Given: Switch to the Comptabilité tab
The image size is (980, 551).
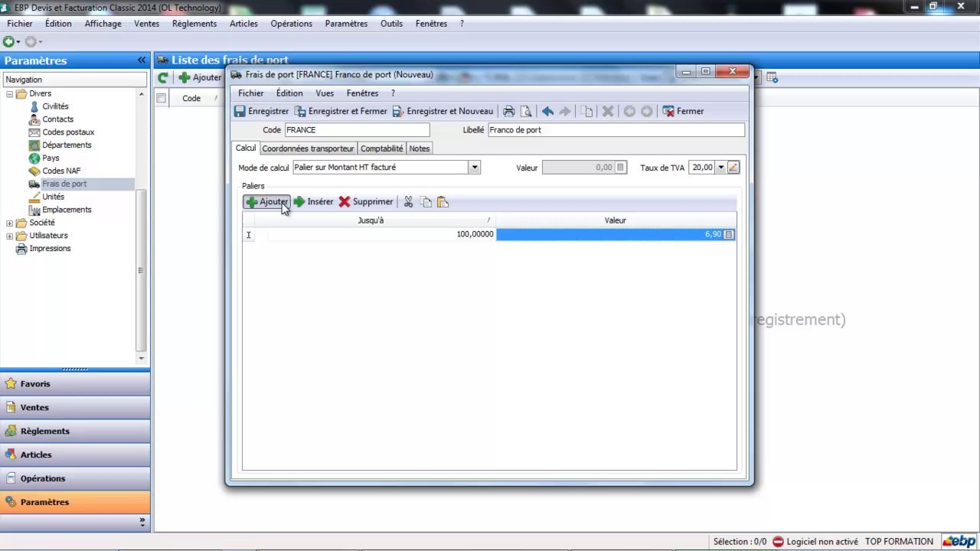Looking at the screenshot, I should [x=381, y=148].
